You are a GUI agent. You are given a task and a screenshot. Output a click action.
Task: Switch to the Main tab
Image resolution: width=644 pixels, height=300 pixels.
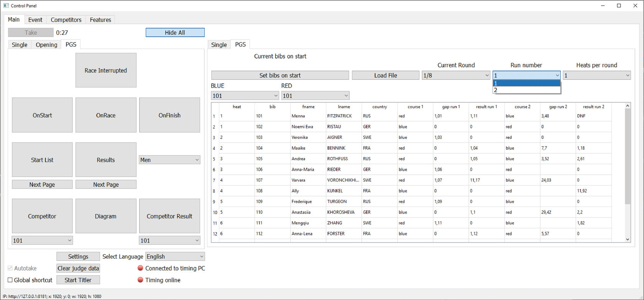tap(14, 20)
